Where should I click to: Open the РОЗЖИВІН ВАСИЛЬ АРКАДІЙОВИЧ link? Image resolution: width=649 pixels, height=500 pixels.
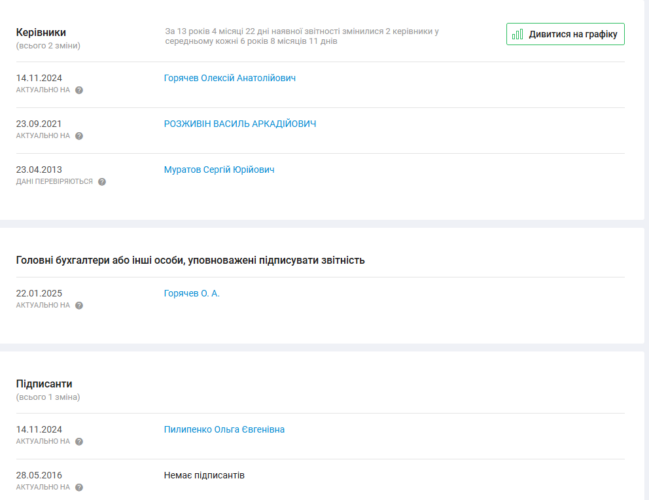pyautogui.click(x=240, y=124)
